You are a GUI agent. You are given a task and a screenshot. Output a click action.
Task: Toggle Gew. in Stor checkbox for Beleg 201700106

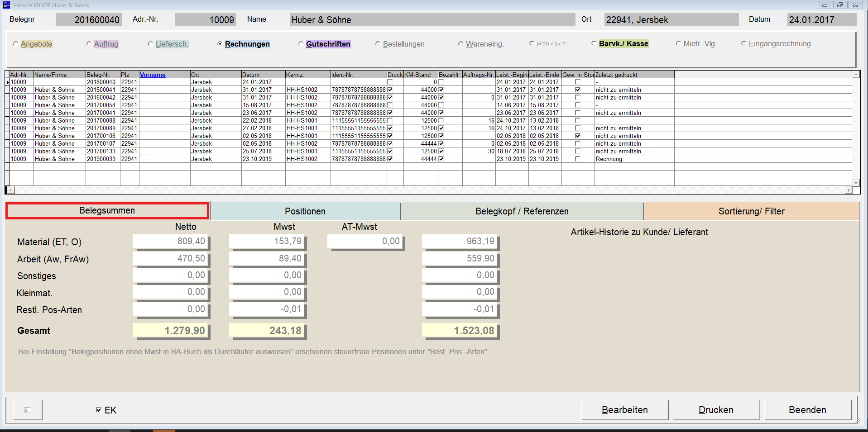578,136
